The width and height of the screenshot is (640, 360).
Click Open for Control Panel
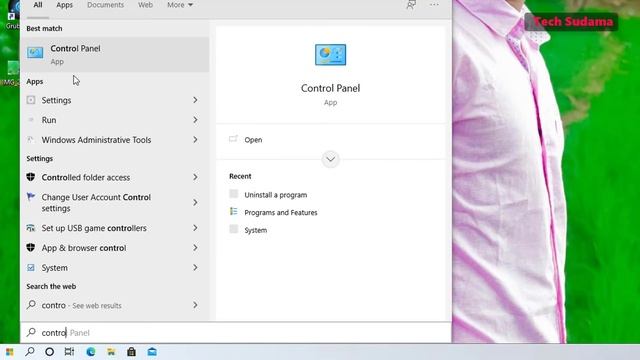coord(253,140)
